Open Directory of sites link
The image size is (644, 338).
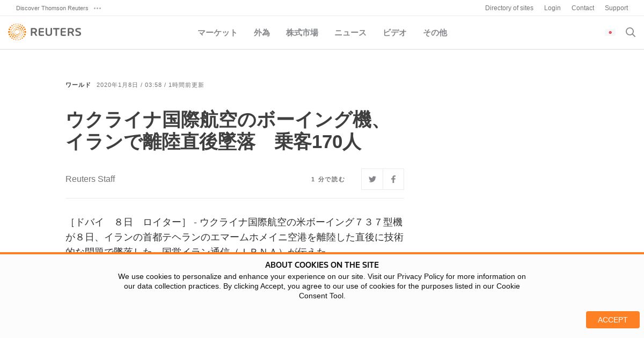(509, 8)
